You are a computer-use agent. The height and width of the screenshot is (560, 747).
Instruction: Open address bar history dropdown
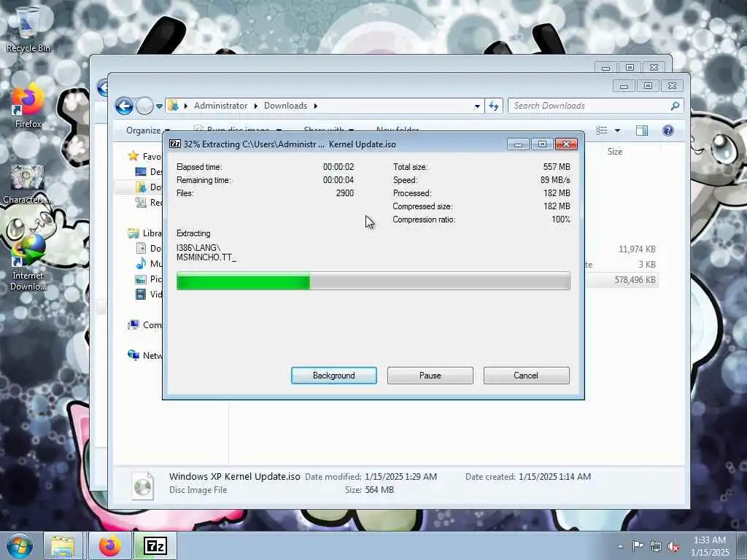477,106
